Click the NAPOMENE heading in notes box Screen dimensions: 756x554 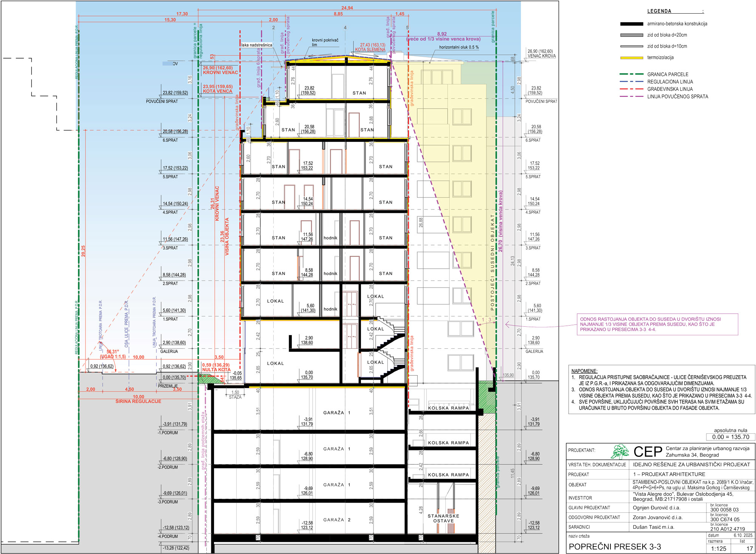coord(584,371)
